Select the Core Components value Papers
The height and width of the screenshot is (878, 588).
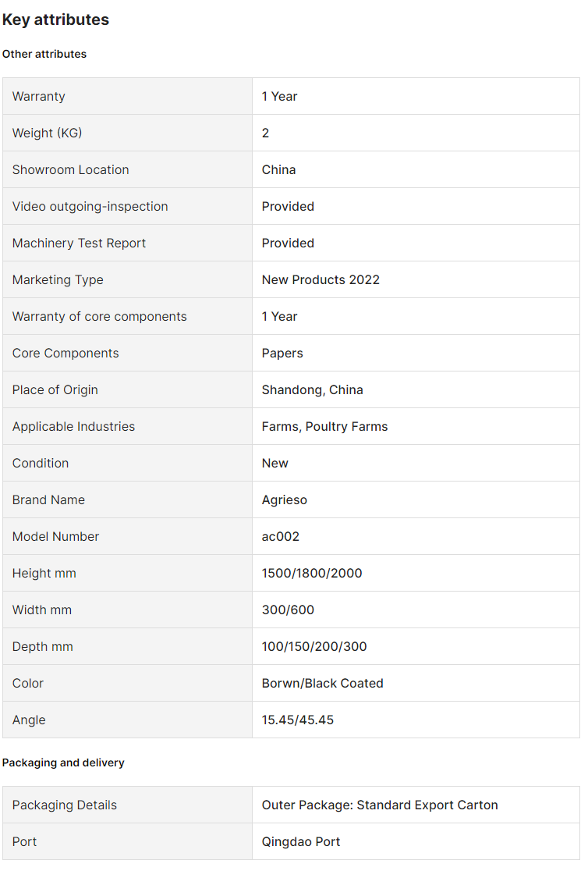[x=282, y=354]
